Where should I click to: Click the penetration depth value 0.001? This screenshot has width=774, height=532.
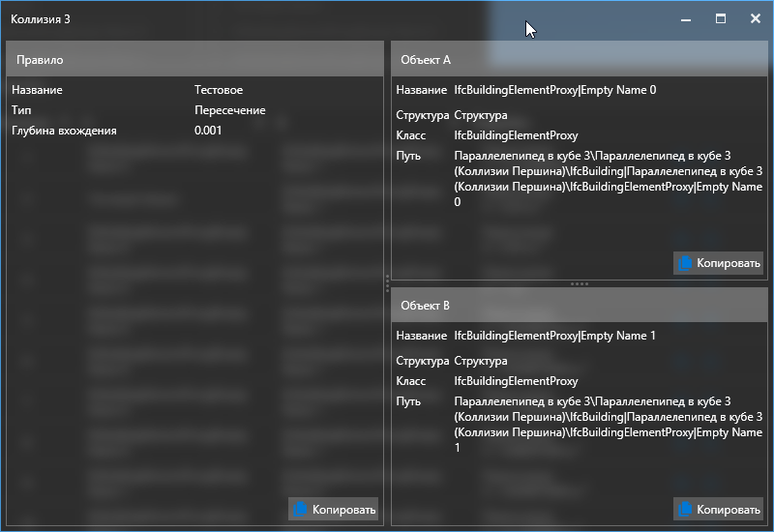(x=208, y=131)
